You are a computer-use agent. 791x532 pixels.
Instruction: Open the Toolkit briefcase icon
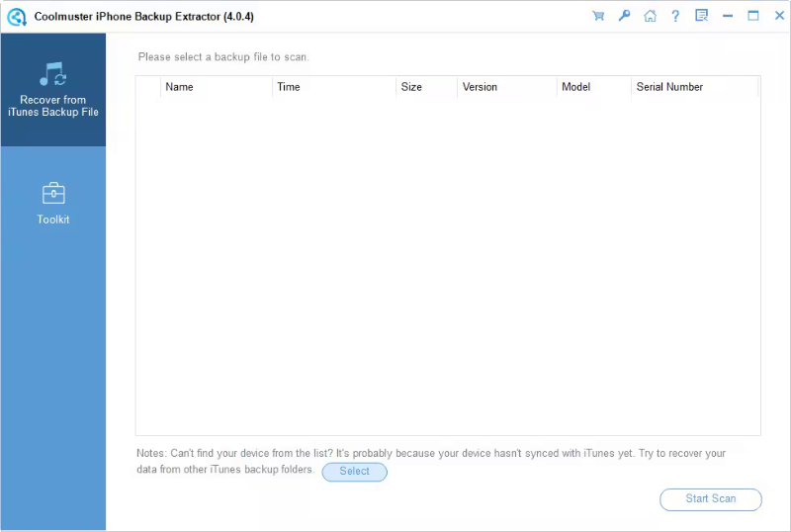52,193
